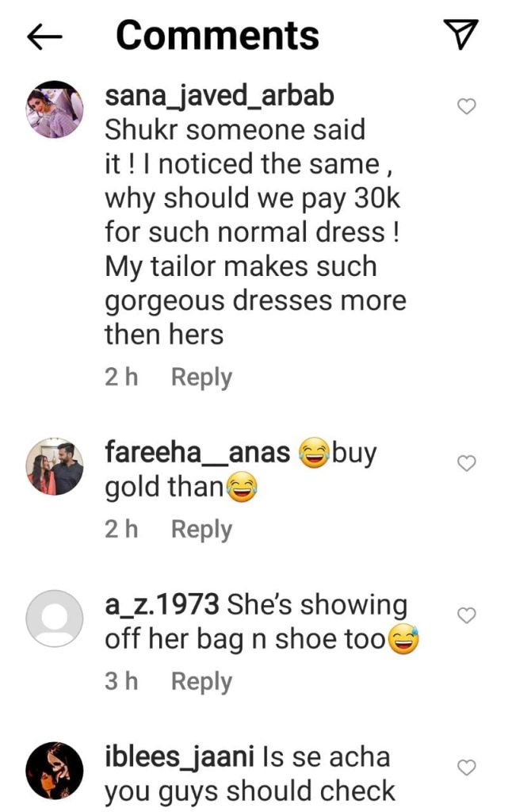Screen dimensions: 512x812
Task: Open iblees_jaani's profile picture
Action: (55, 770)
